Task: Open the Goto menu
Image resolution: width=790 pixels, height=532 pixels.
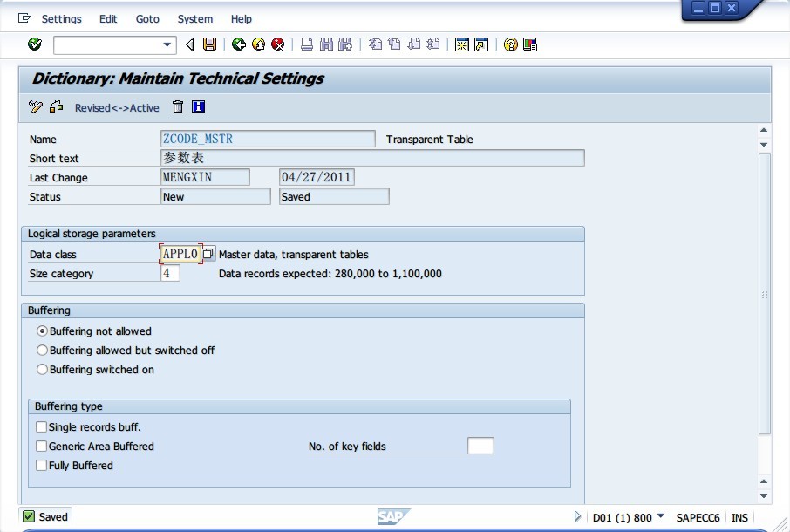Action: pyautogui.click(x=147, y=19)
